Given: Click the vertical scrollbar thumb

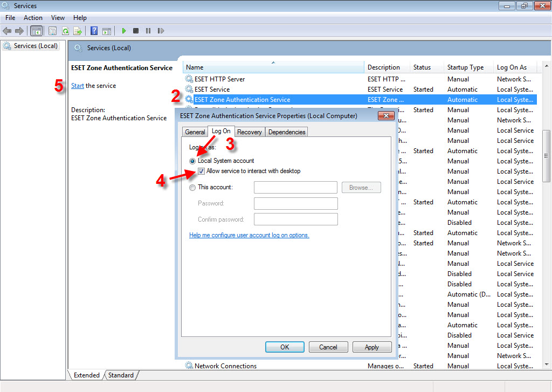Looking at the screenshot, I should [547, 156].
